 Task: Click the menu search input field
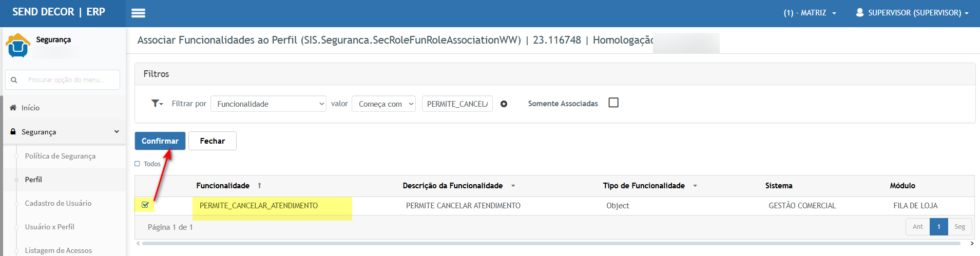[63, 80]
